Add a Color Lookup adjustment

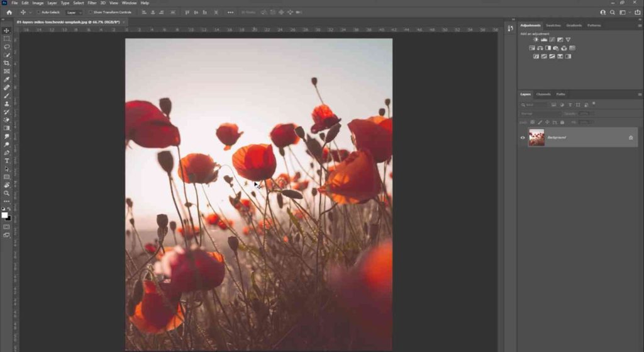coord(572,48)
